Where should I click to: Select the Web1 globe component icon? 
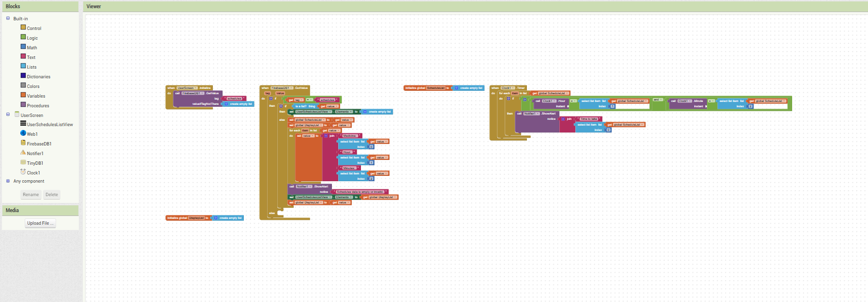pyautogui.click(x=23, y=133)
